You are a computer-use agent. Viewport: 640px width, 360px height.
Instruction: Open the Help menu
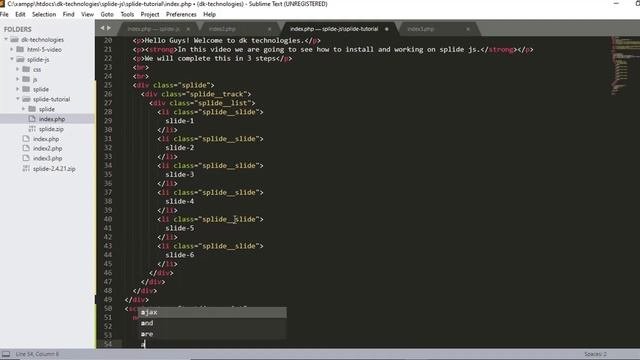pyautogui.click(x=209, y=14)
